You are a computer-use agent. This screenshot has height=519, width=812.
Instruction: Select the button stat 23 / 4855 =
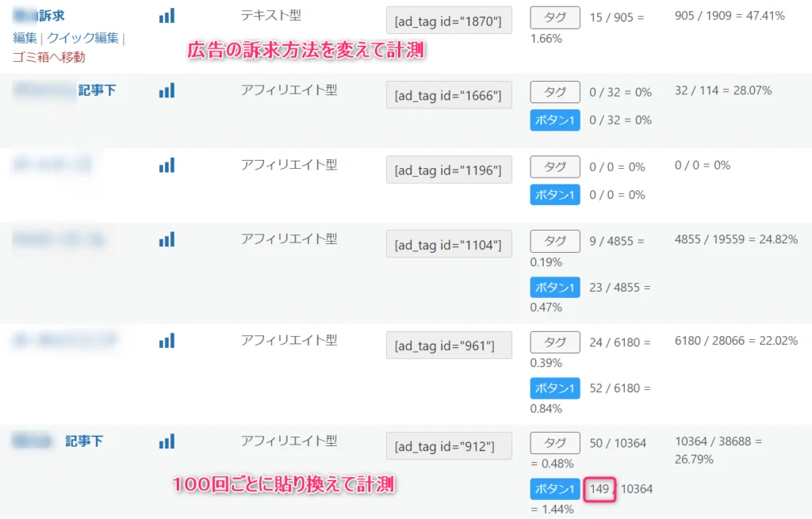point(620,287)
